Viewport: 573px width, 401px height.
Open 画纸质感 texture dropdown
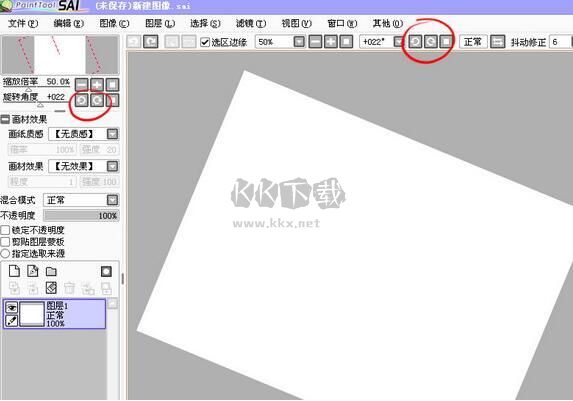tap(113, 134)
